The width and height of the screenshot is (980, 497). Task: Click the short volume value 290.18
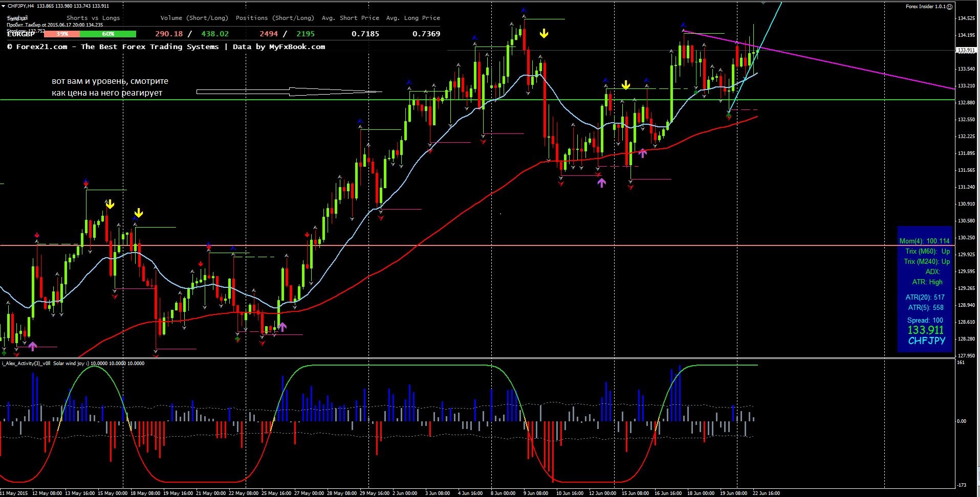(169, 34)
